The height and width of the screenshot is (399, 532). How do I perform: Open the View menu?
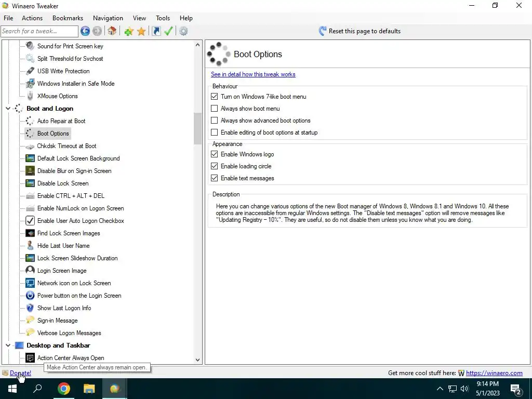139,18
